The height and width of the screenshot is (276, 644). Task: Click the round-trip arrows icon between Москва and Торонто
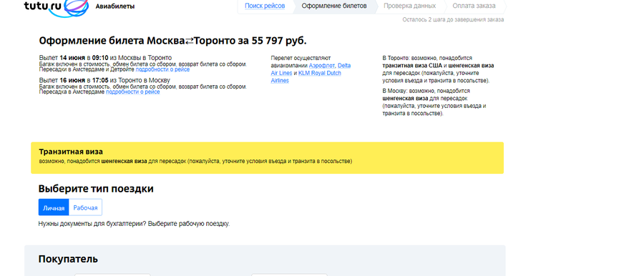[x=190, y=41]
